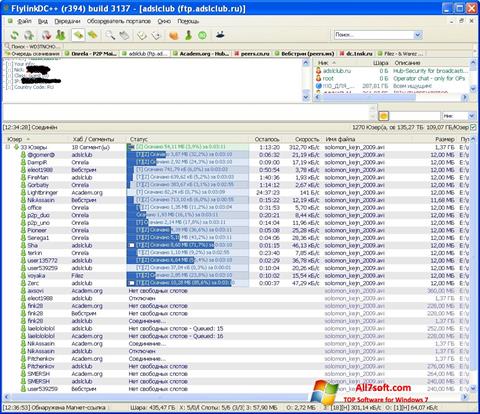Click the follow redirect toolbar icon
This screenshot has width=480, height=414.
point(29,35)
